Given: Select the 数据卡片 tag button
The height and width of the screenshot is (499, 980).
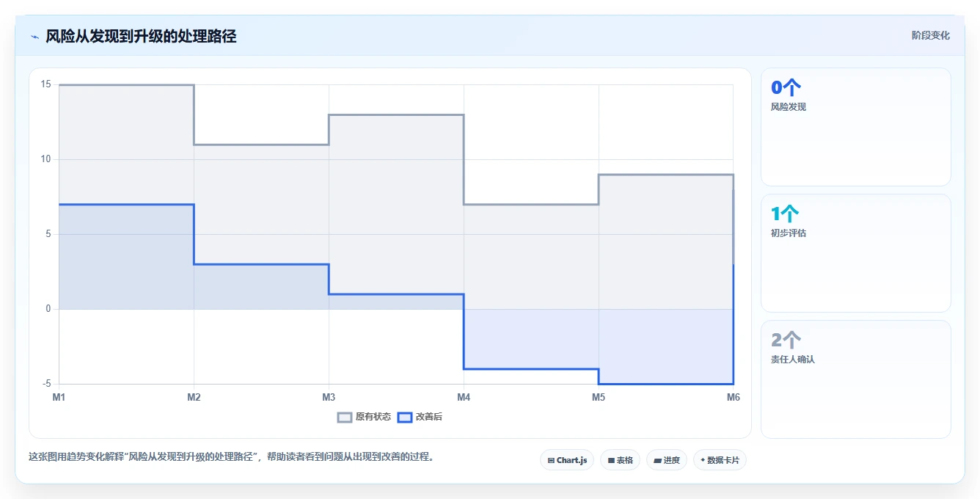Looking at the screenshot, I should pyautogui.click(x=720, y=460).
